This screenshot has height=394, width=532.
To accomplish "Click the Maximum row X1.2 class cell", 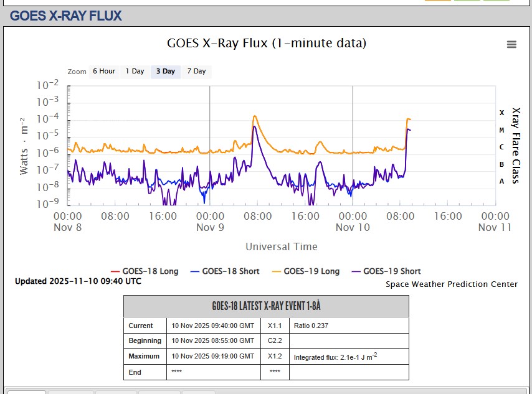I will pyautogui.click(x=275, y=357).
